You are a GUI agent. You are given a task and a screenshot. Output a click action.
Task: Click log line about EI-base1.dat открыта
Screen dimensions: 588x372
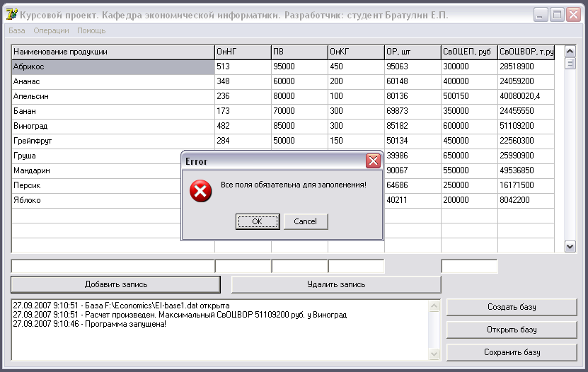(x=121, y=306)
